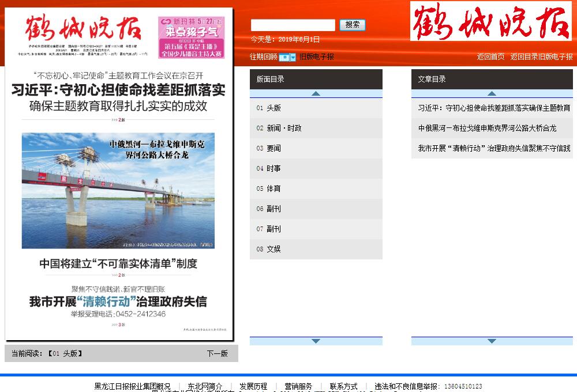This screenshot has height=392, width=577.
Task: Open article 中俄黑河—布拉戈维申斯克界河公路大桥合龙 in 文章目录
Action: [492, 128]
